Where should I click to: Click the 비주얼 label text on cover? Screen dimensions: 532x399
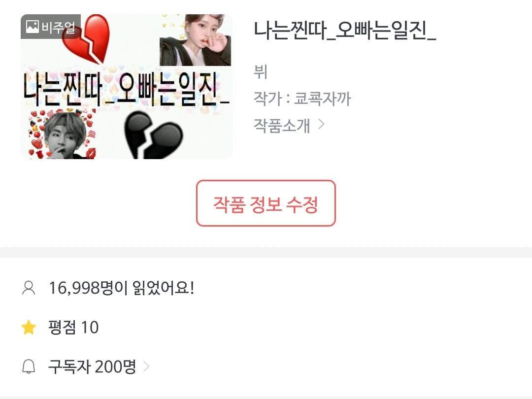click(x=58, y=27)
